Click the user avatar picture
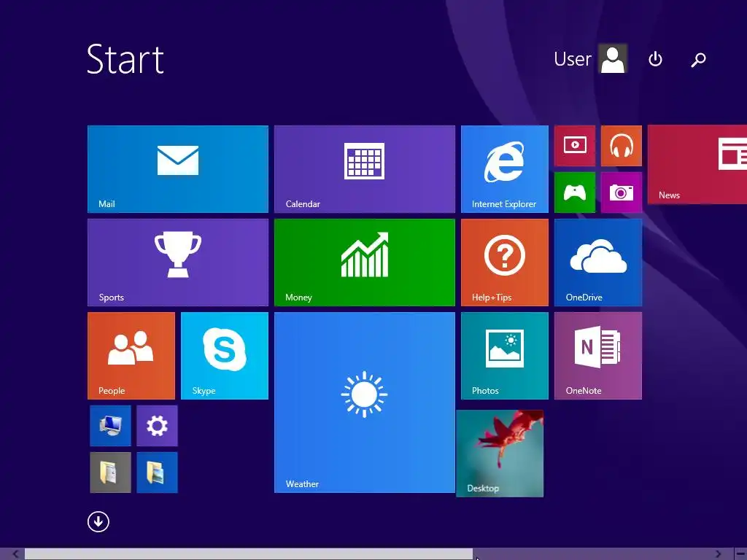The height and width of the screenshot is (560, 747). (613, 58)
